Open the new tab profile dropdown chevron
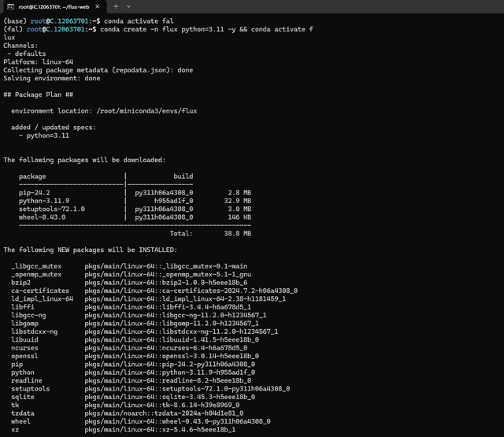 coord(128,6)
